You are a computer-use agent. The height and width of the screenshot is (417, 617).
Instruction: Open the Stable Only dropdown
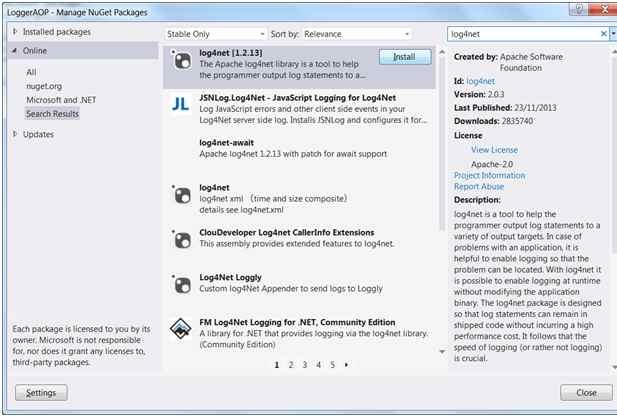click(215, 34)
